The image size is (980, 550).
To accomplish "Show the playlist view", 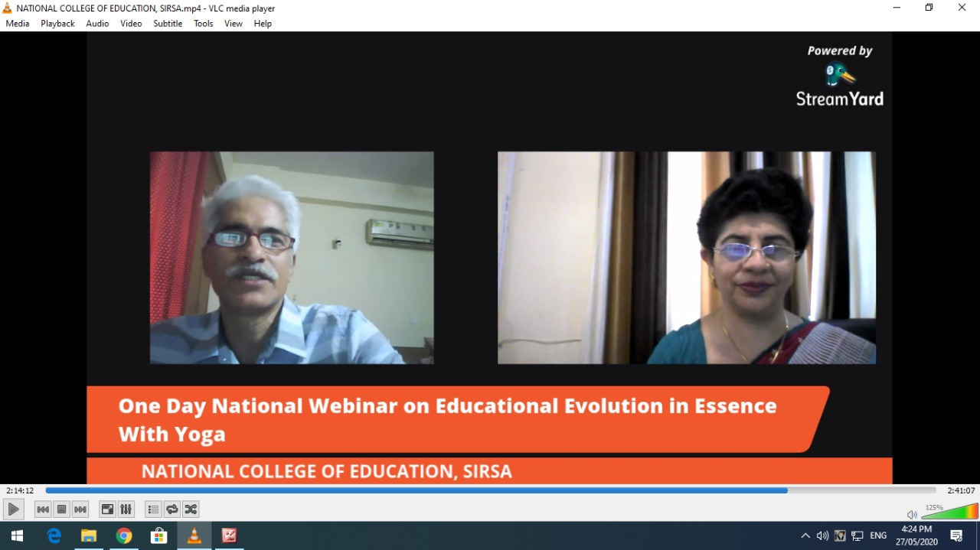I will pos(153,509).
